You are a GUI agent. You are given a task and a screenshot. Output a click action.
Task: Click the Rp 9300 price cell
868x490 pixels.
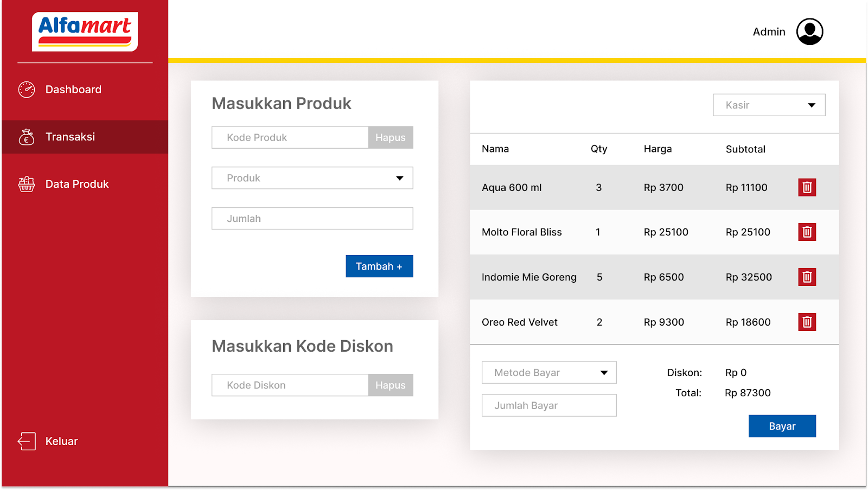(x=663, y=322)
